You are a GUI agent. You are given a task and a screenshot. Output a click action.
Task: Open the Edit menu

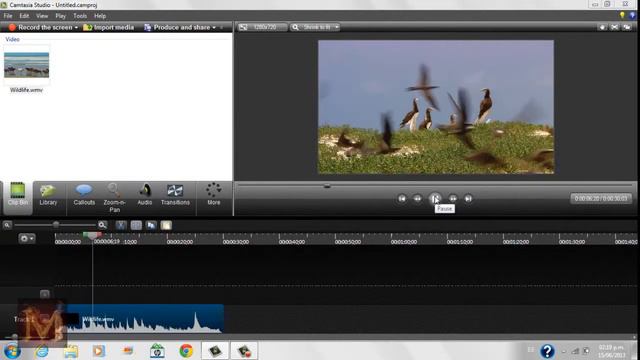24,16
